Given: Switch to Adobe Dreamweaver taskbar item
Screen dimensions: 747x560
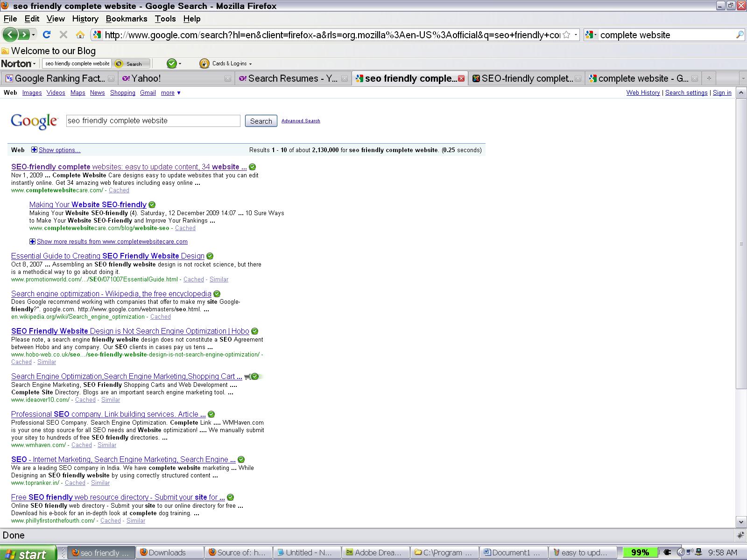Looking at the screenshot, I should (x=376, y=553).
